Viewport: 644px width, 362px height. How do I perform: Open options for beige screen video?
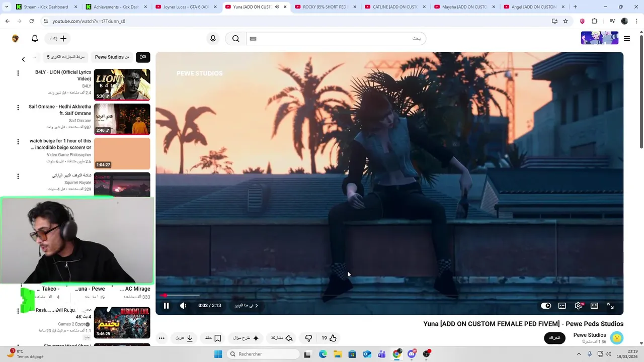pos(18,142)
